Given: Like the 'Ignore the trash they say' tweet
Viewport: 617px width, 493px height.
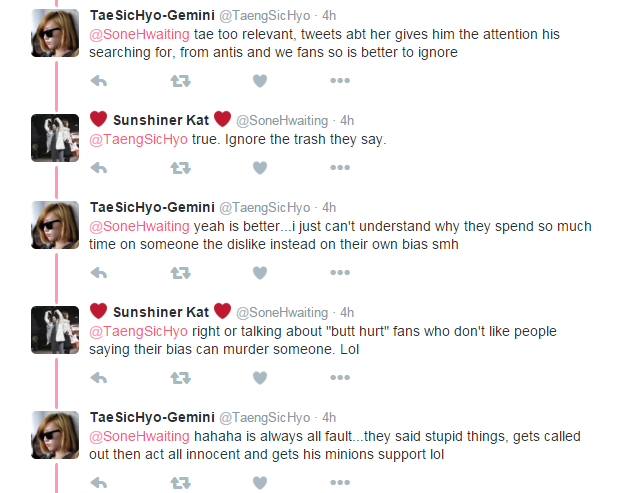Looking at the screenshot, I should (260, 167).
